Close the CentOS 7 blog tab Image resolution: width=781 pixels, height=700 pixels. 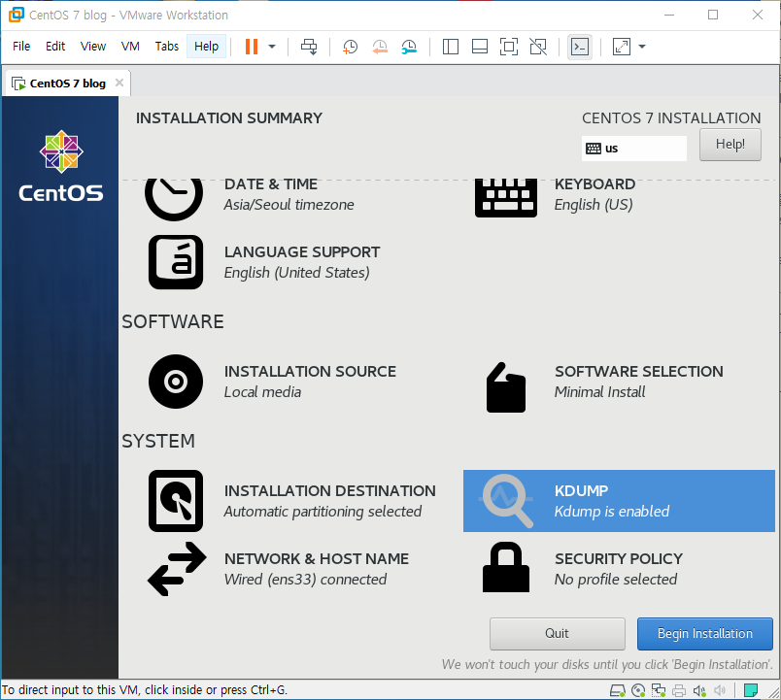pos(119,83)
